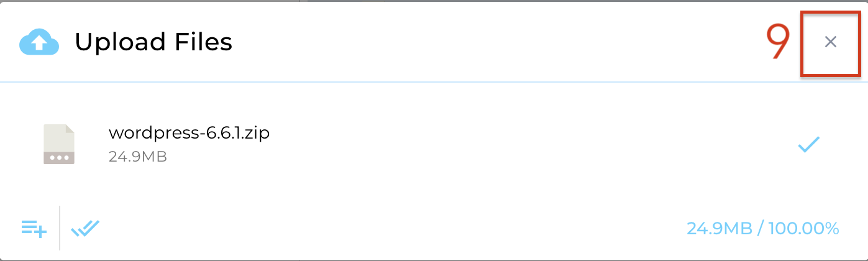Click the zip file document icon

(x=59, y=144)
